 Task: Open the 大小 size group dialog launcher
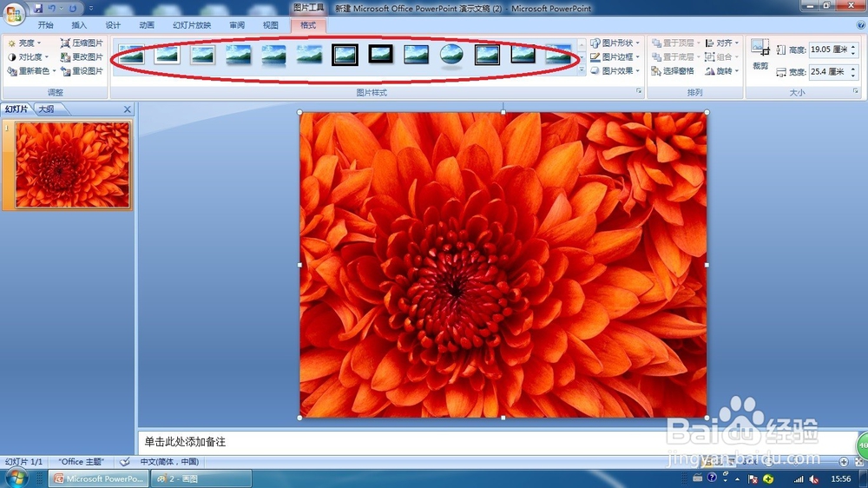tap(856, 91)
